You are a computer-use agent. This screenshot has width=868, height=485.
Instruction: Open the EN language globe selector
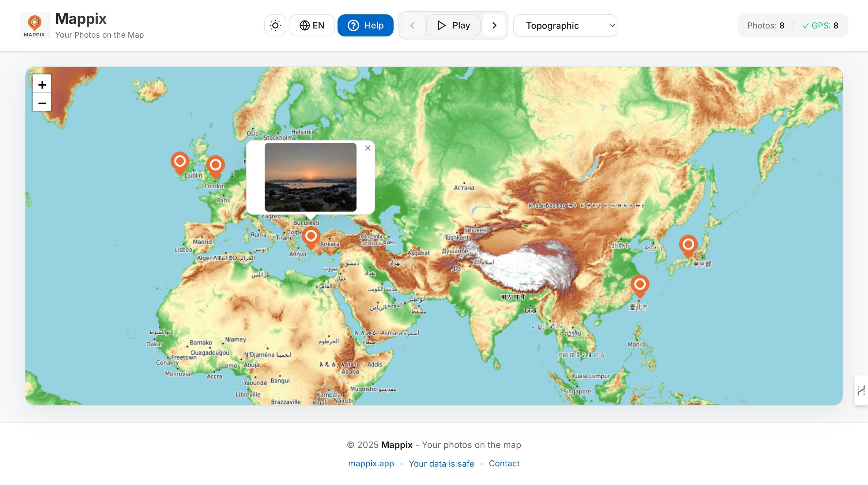(311, 25)
